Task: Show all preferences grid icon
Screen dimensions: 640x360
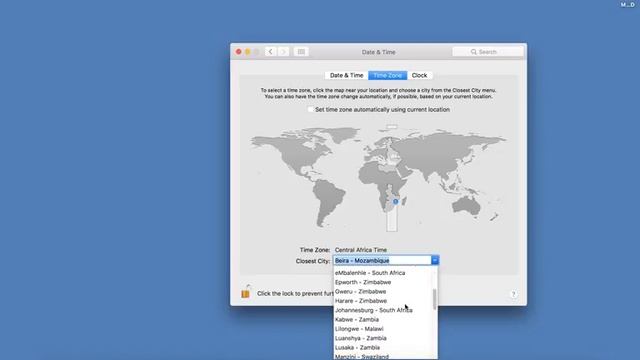Action: pos(301,52)
